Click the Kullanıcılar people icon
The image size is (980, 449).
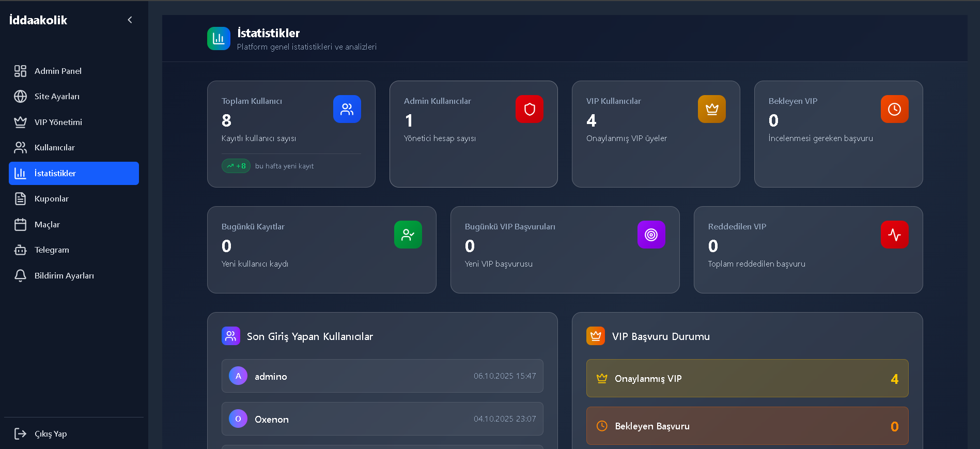(x=20, y=147)
